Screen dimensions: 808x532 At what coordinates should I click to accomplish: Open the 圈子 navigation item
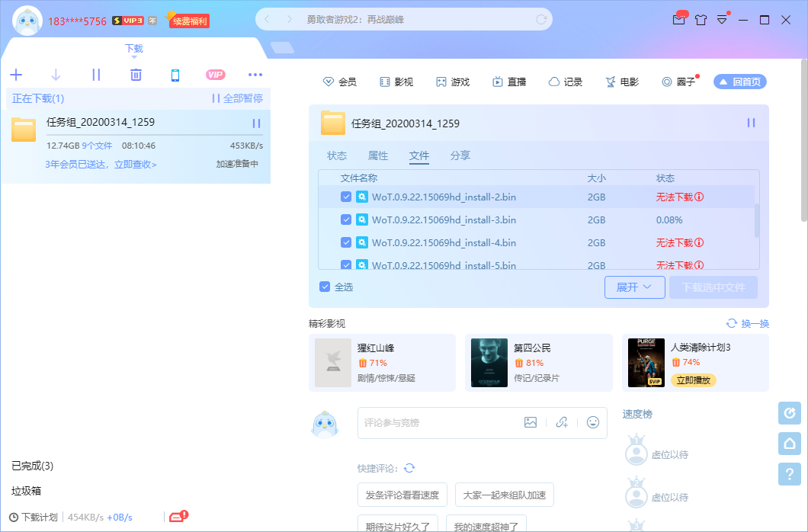click(678, 82)
